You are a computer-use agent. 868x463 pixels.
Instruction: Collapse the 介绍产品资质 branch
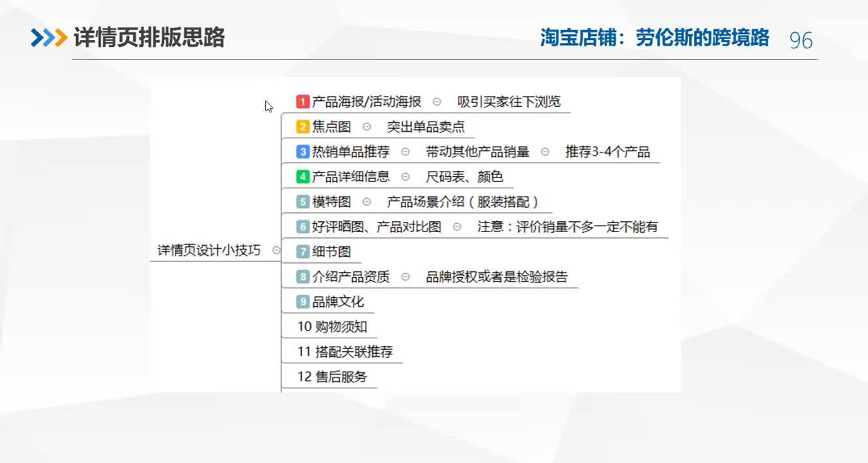(405, 277)
